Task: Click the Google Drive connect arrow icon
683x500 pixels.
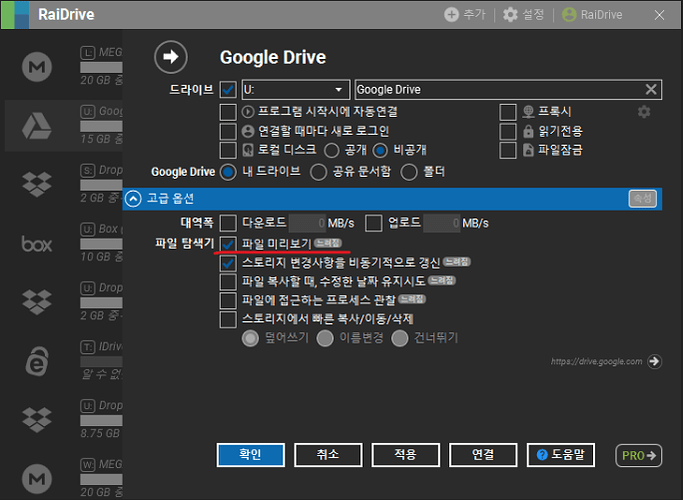Action: tap(171, 57)
